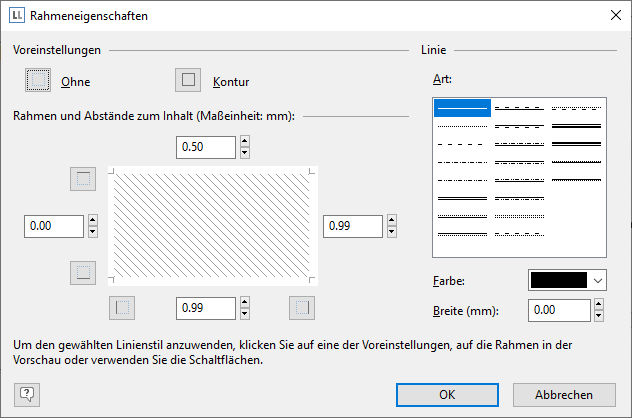This screenshot has width=632, height=418.
Task: Click OK to confirm frame properties
Action: coord(447,394)
